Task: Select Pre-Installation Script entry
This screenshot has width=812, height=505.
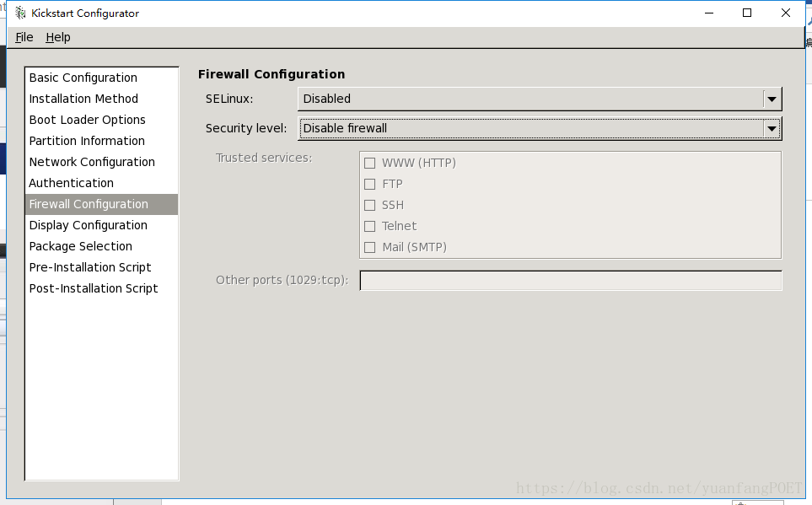Action: pos(101,267)
